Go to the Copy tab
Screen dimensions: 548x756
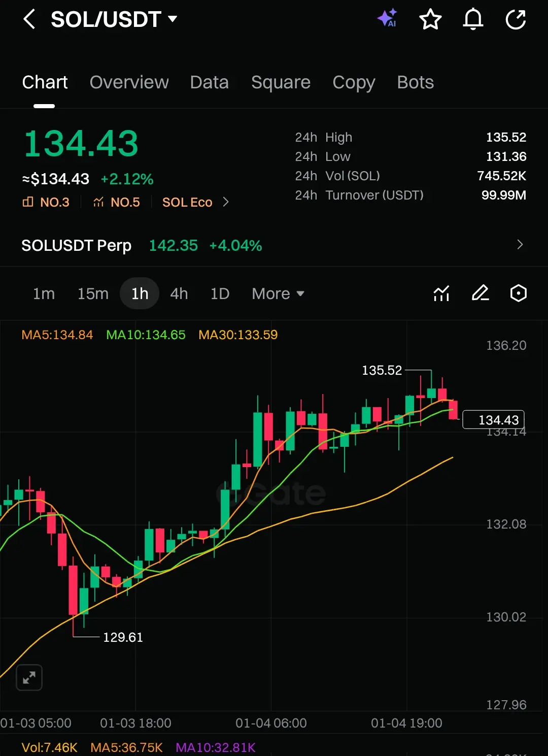click(x=354, y=82)
